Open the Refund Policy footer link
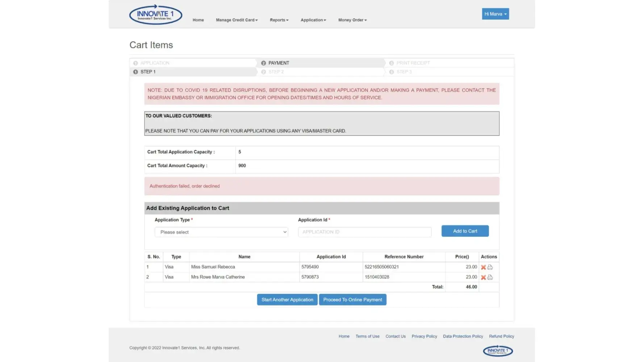Image resolution: width=644 pixels, height=362 pixels. [x=501, y=336]
